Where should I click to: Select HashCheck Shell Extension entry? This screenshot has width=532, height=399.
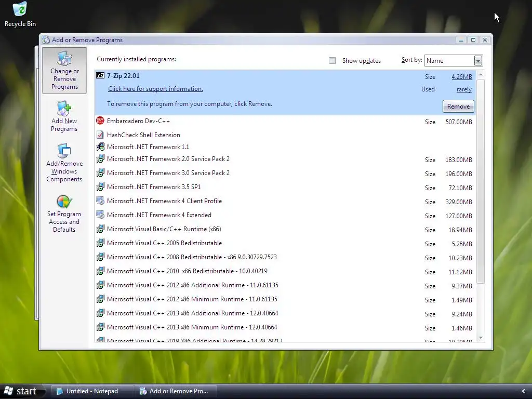coord(285,135)
